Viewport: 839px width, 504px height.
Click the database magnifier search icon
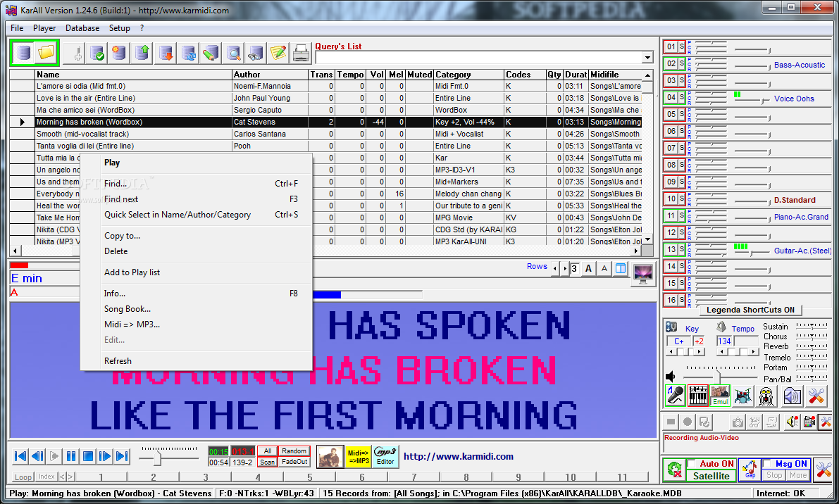pos(233,53)
